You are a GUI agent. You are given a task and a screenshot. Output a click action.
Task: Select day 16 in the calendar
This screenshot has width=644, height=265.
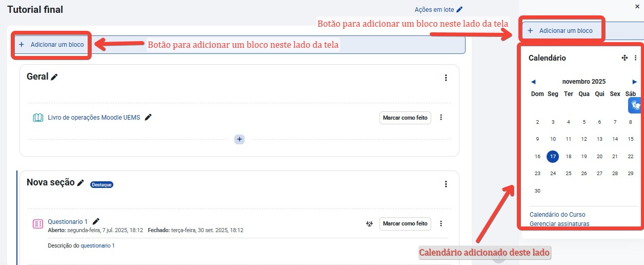pos(537,157)
